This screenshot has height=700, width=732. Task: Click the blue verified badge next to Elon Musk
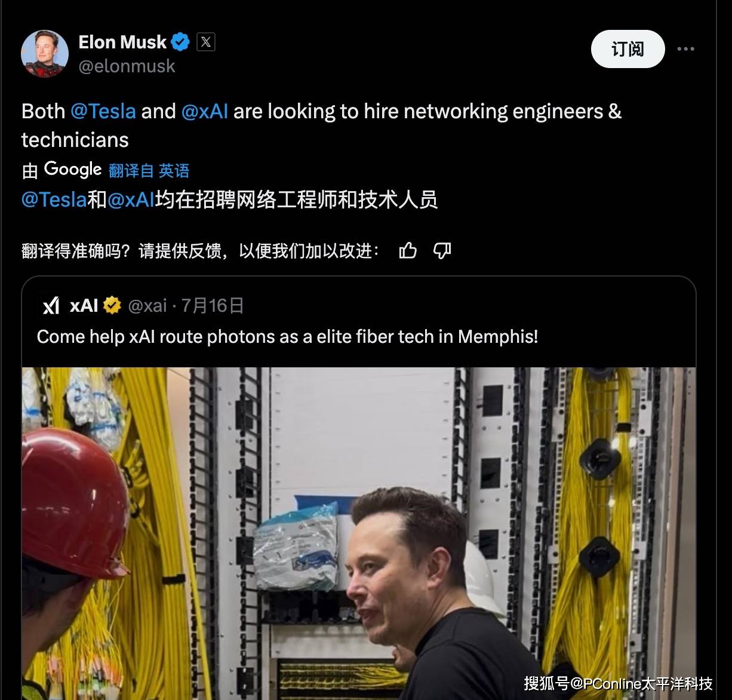180,42
